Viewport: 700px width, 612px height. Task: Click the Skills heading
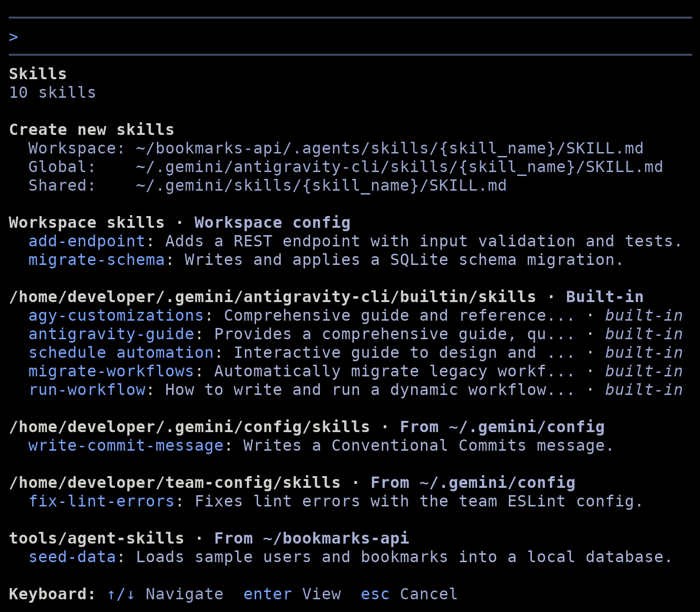pyautogui.click(x=38, y=74)
